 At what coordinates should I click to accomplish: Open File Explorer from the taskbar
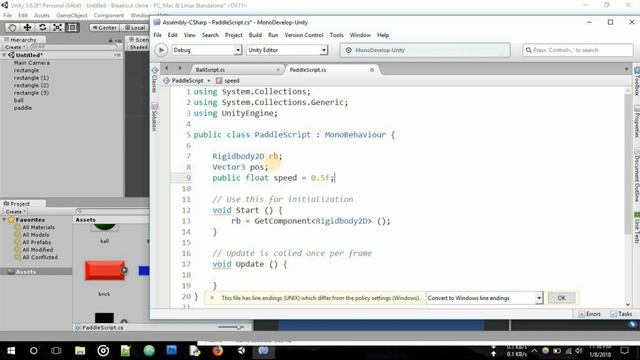pos(80,351)
